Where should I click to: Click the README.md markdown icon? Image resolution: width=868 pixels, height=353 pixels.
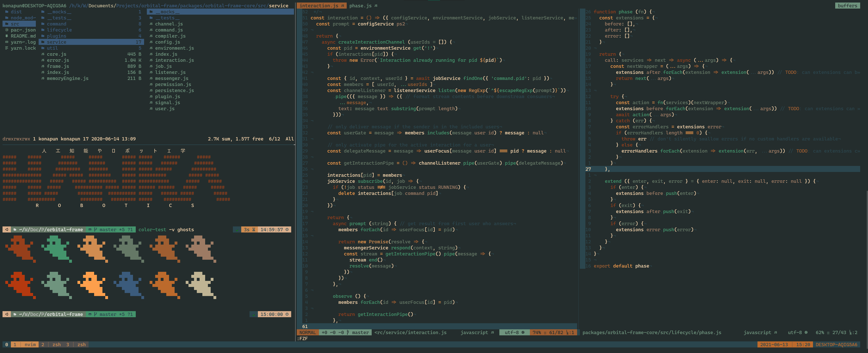coord(7,36)
